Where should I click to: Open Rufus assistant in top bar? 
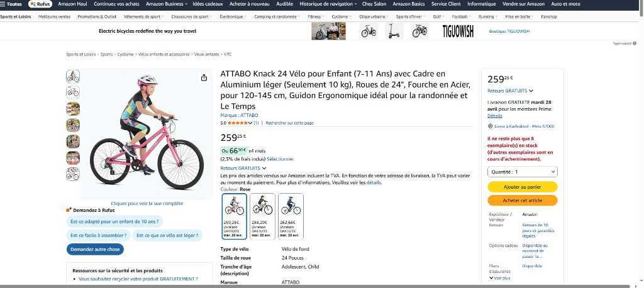click(x=40, y=4)
